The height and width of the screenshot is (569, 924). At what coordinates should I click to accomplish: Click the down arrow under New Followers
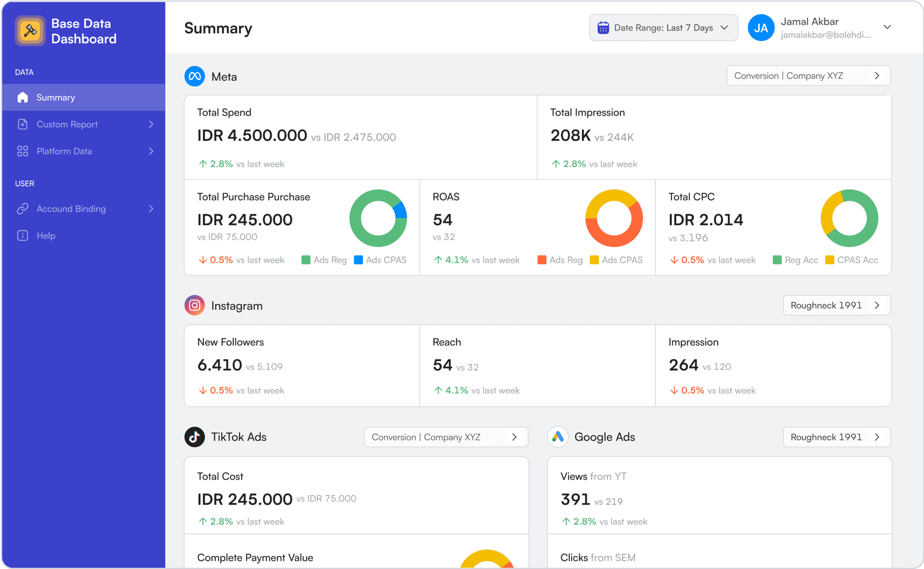click(x=203, y=390)
